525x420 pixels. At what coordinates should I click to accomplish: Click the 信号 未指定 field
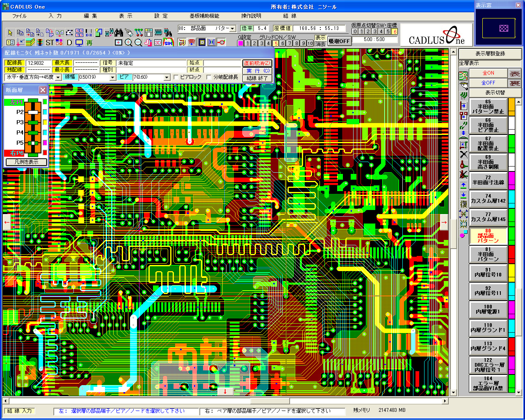[152, 63]
